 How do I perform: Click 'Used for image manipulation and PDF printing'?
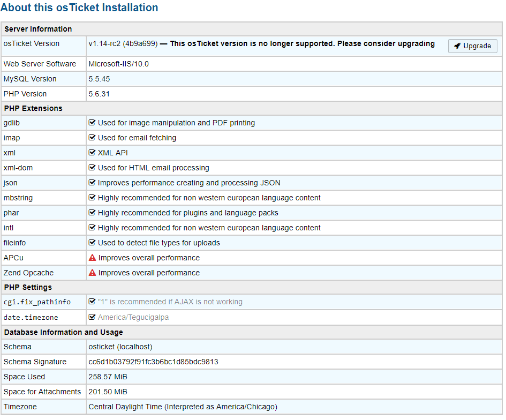(176, 123)
